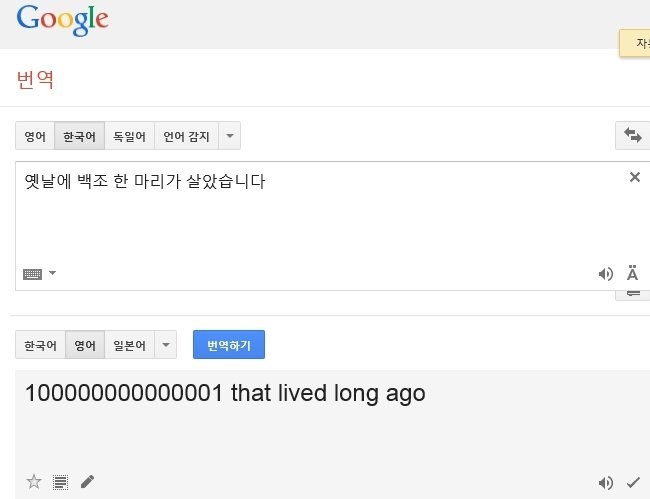Open the target language dropdown arrow
650x499 pixels.
[166, 346]
